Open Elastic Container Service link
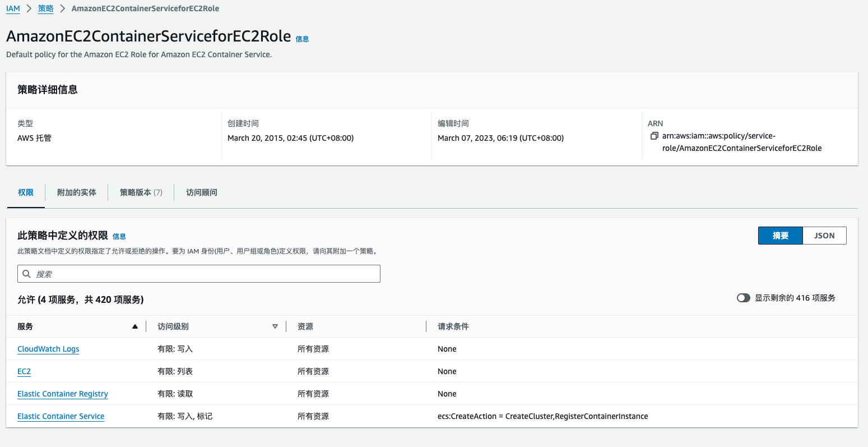 [x=61, y=416]
